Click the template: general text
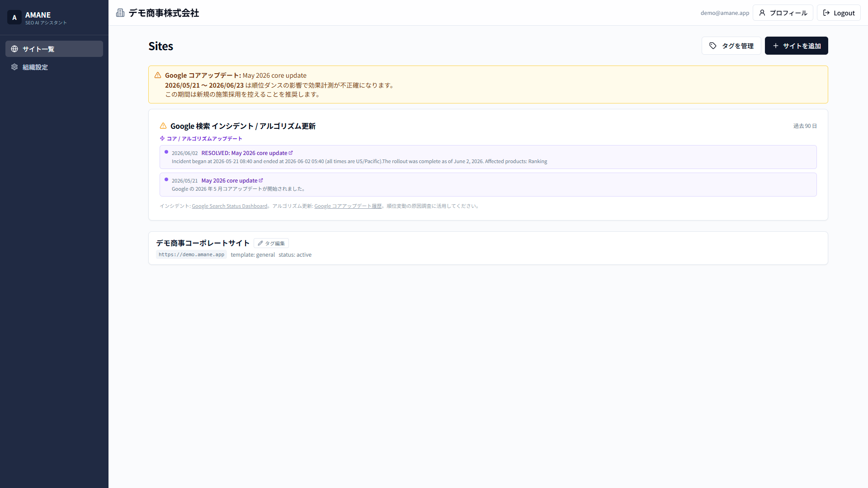 point(253,255)
